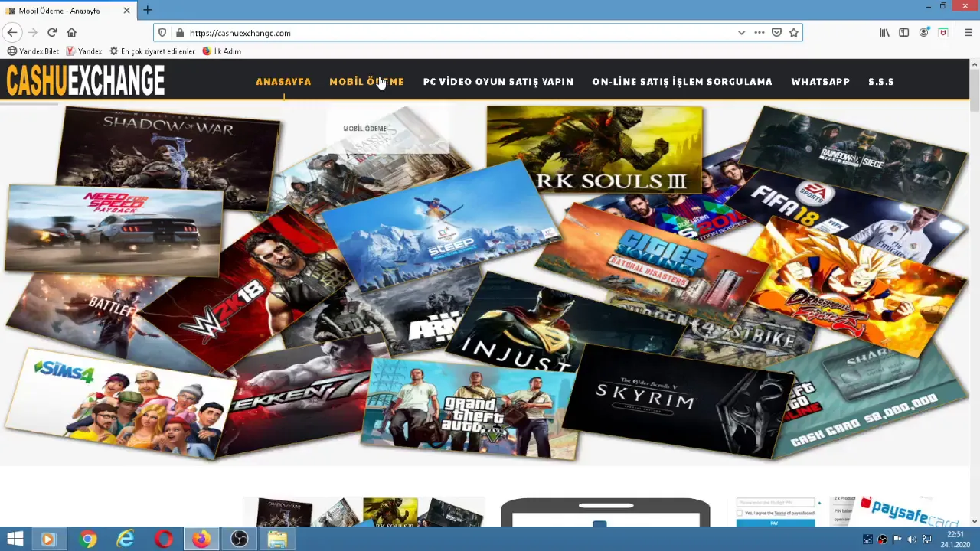Open ON-LİNE SATIŞ İŞLEM SORGULAMA page
Image resolution: width=980 pixels, height=551 pixels.
click(x=682, y=81)
